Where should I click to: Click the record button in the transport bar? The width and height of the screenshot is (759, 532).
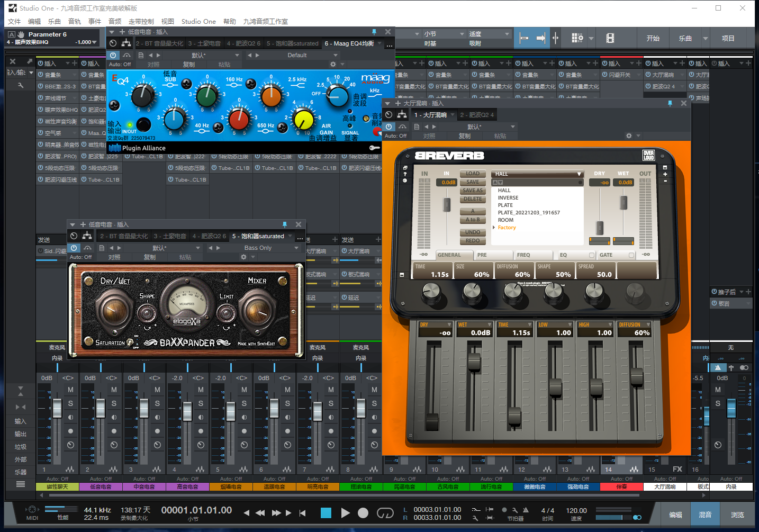[362, 512]
